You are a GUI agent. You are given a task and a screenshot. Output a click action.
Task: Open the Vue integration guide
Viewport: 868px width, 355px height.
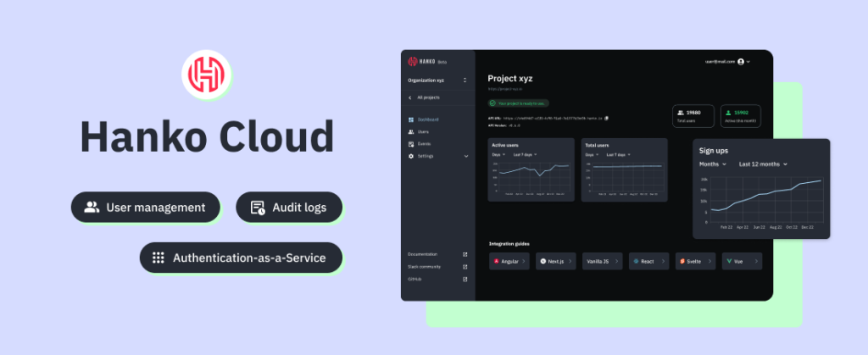coord(742,261)
